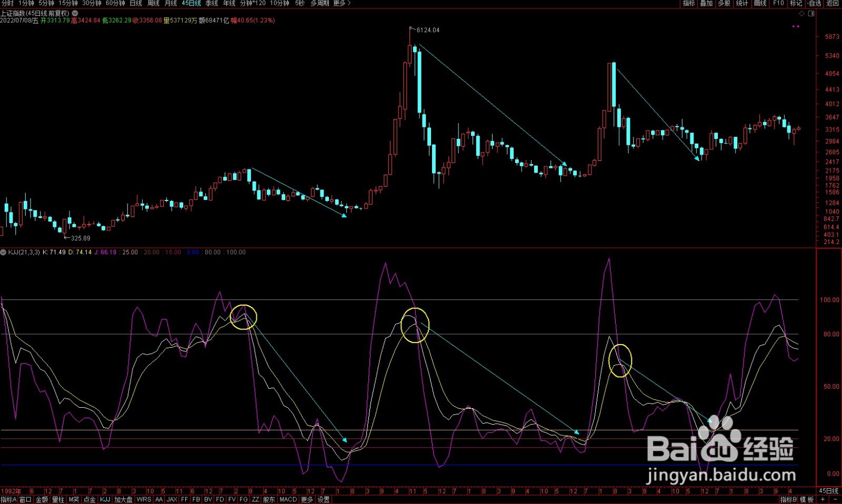The height and width of the screenshot is (504, 842).
Task: Select the 分钟*120 period tab
Action: (253, 3)
